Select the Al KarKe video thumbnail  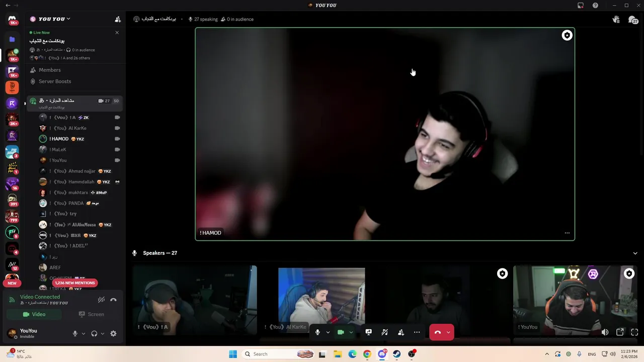(321, 301)
